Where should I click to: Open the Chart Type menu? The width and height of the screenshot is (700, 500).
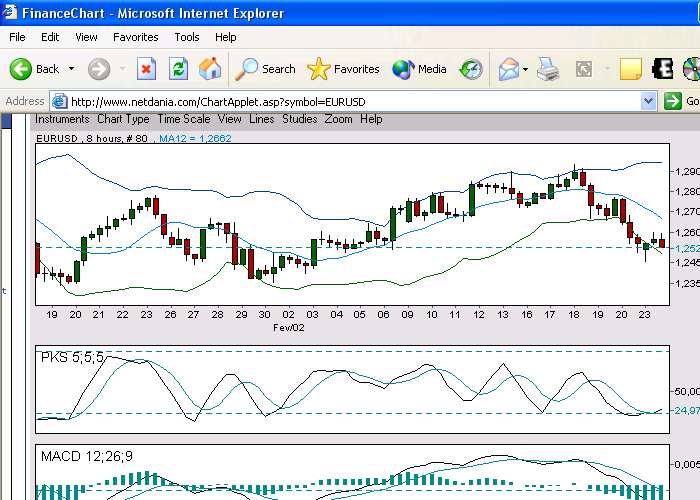click(x=123, y=119)
